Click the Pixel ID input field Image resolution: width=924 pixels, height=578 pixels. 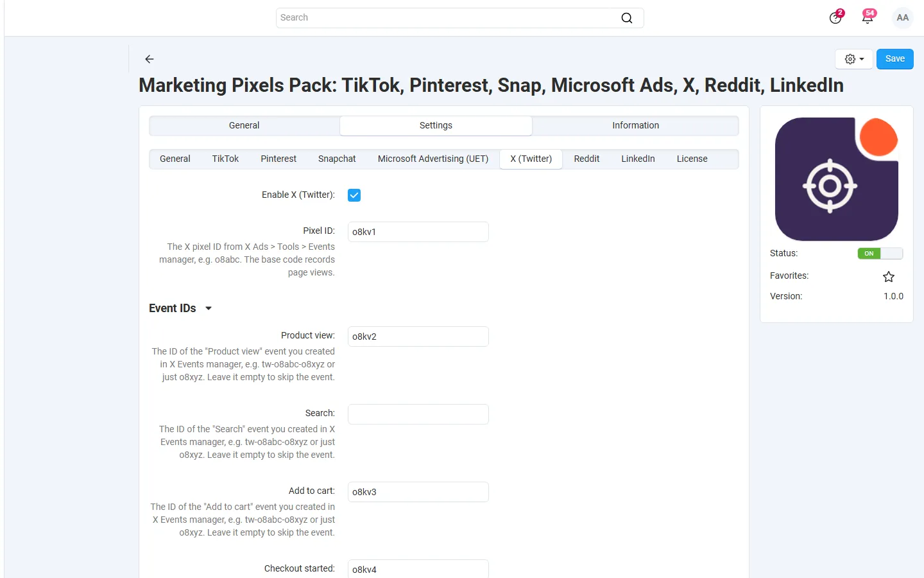coord(418,232)
